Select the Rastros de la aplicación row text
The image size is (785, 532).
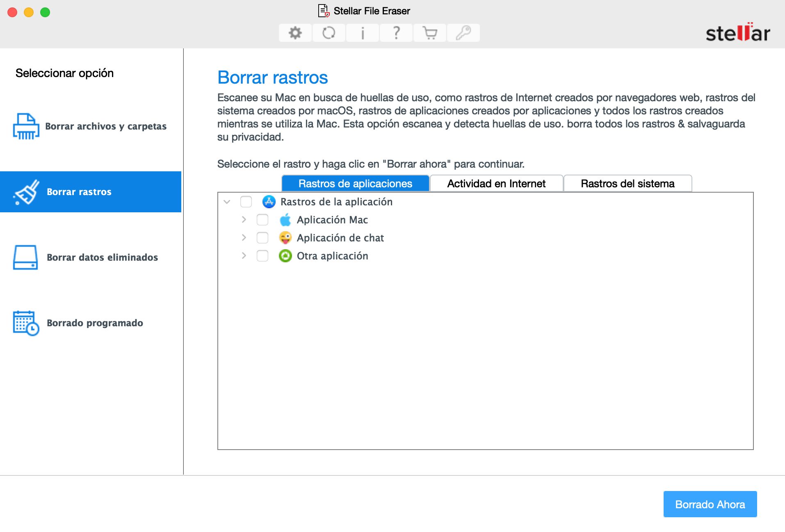tap(336, 202)
